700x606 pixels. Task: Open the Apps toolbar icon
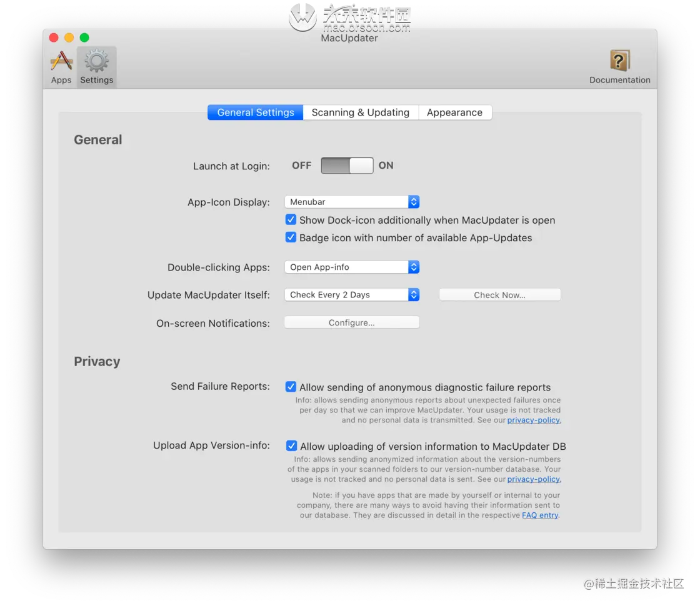(x=61, y=67)
